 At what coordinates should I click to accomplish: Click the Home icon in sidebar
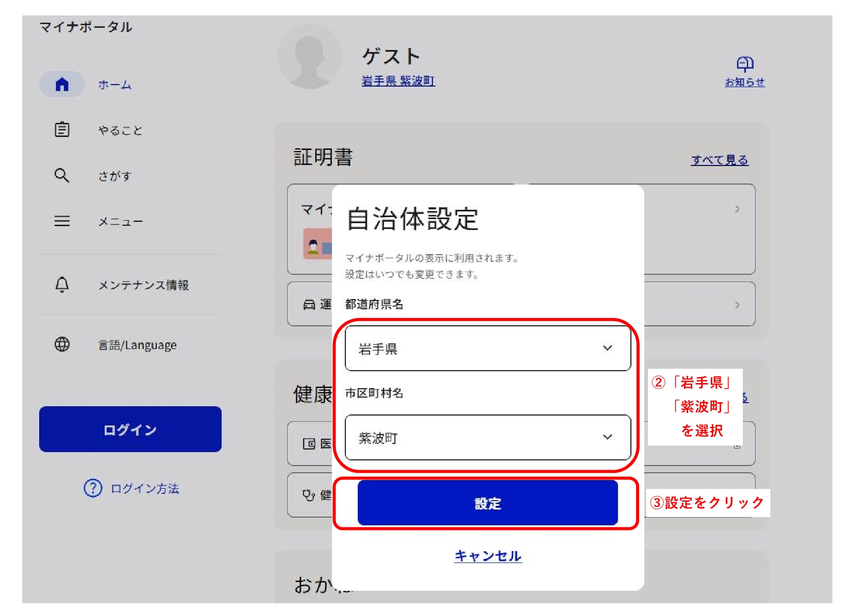tap(62, 85)
